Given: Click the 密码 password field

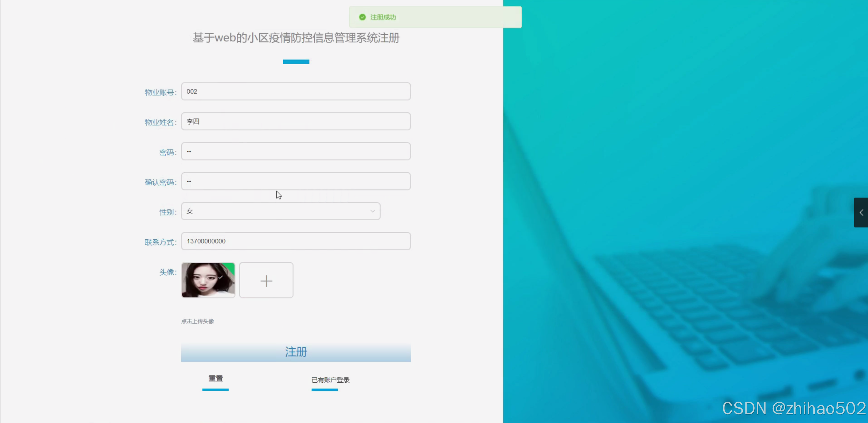Looking at the screenshot, I should [x=295, y=151].
